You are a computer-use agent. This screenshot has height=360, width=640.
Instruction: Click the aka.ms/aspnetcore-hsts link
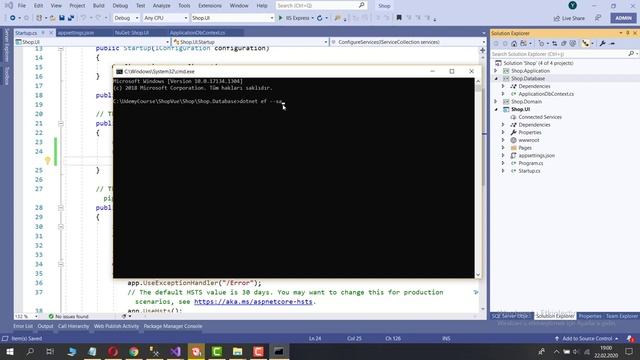point(253,302)
